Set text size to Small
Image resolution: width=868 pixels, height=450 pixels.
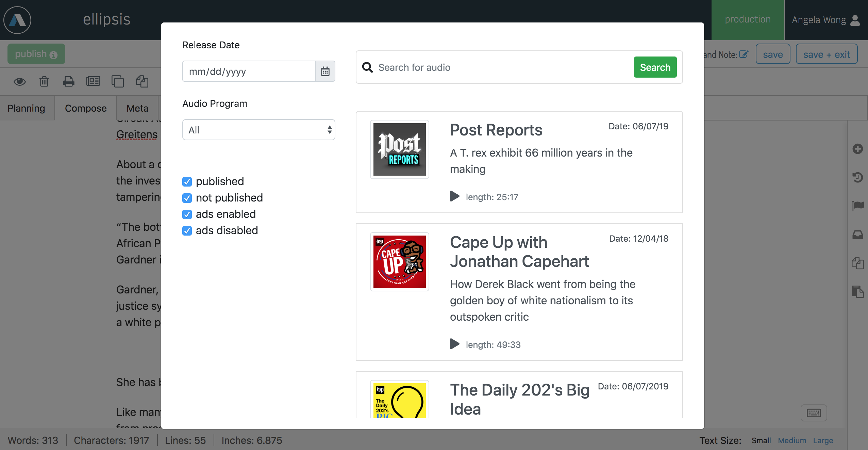pos(761,440)
